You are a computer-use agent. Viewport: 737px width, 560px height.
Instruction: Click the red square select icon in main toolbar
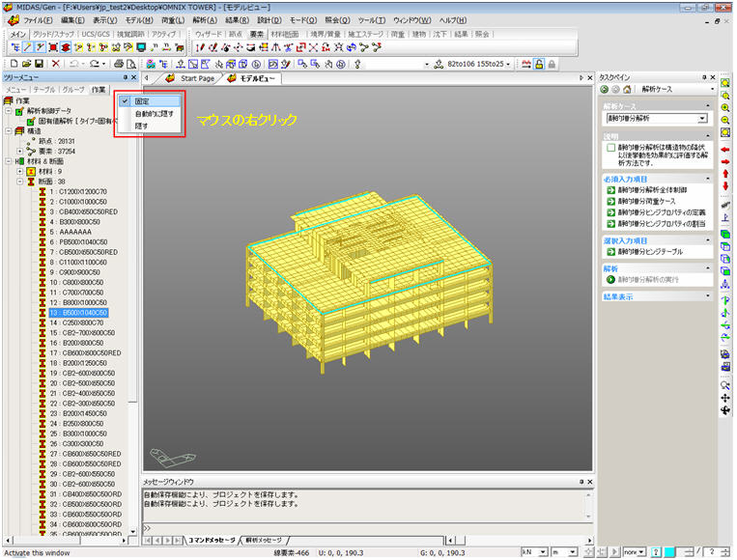(53, 47)
